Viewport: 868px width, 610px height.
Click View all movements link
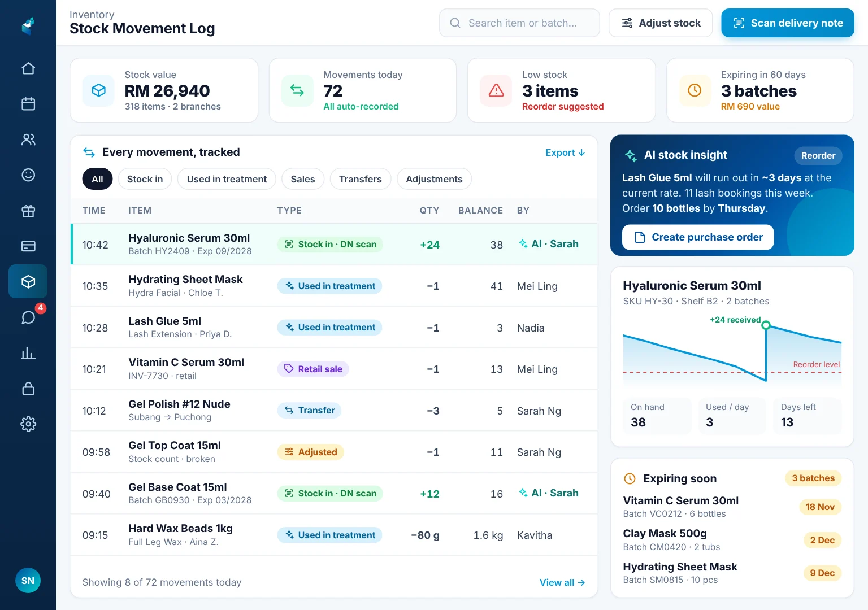(562, 582)
